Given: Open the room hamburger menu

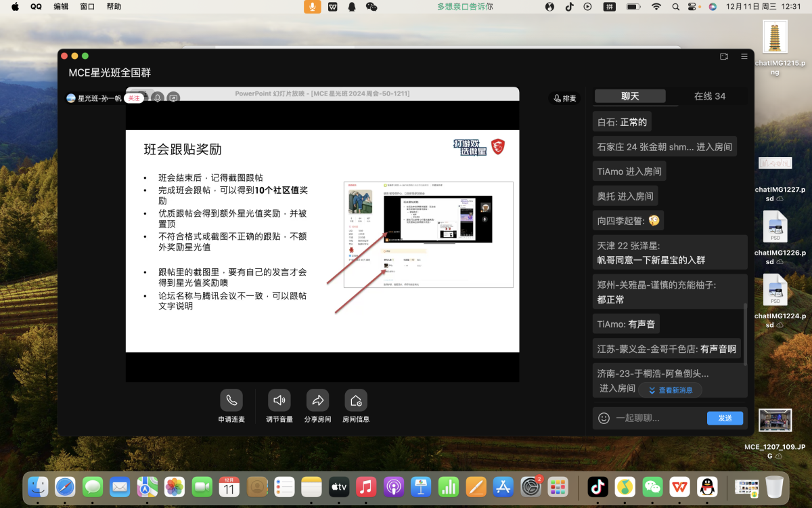Looking at the screenshot, I should [744, 56].
